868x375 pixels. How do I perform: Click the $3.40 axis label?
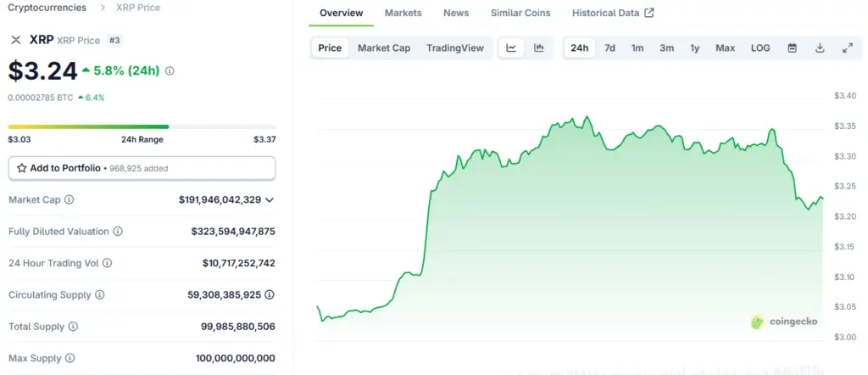[x=845, y=96]
